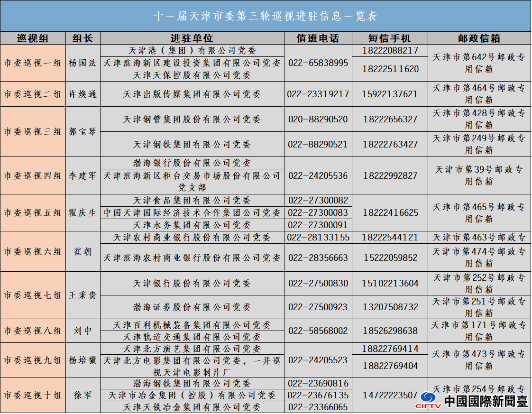532x414 pixels.
Task: Select the unit "天津天保控股有限公司党委"
Action: click(192, 75)
